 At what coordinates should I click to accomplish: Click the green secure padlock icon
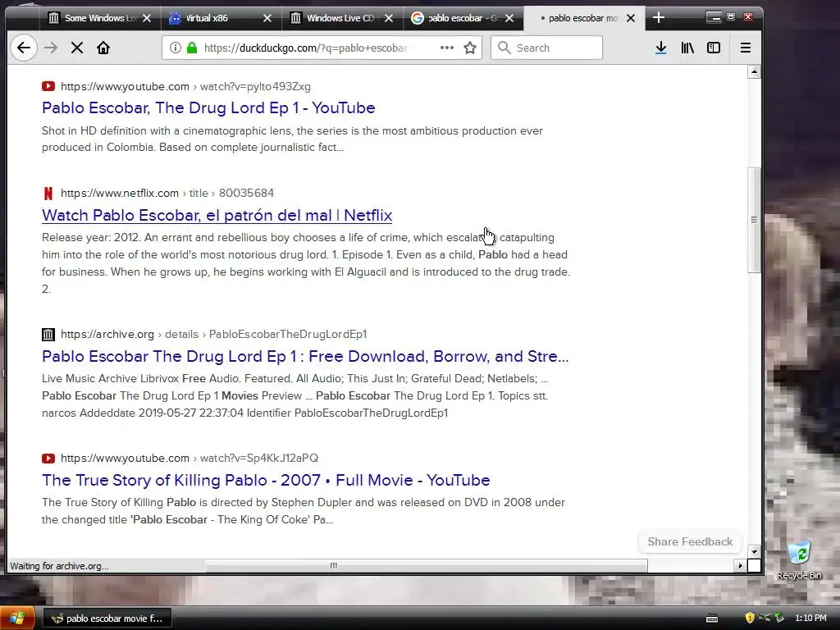click(192, 48)
